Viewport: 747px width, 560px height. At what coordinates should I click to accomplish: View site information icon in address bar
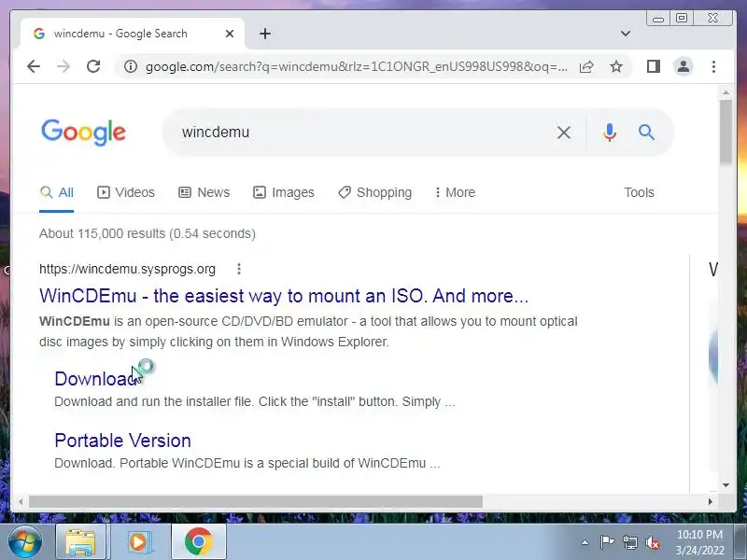130,66
